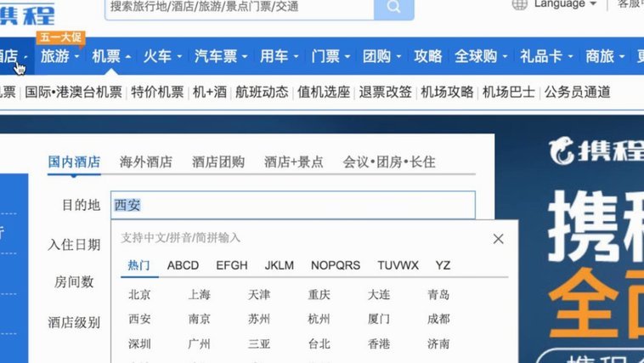
Task: Choose 杭州 from hot cities
Action: click(x=319, y=319)
